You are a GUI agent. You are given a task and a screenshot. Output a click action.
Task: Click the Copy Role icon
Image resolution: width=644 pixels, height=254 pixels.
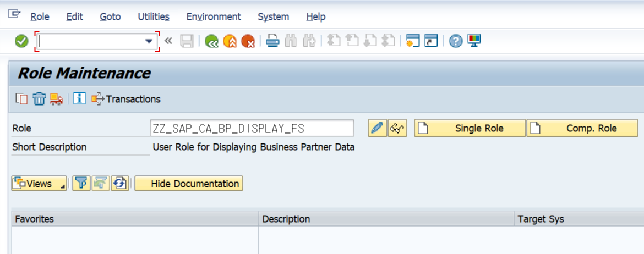pos(21,99)
